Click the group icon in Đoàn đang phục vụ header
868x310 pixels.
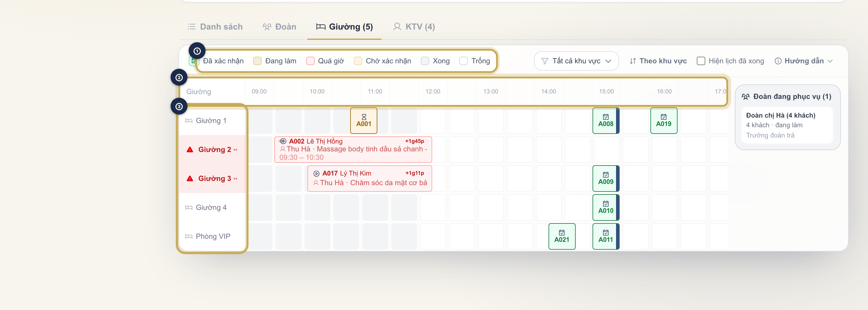point(746,97)
